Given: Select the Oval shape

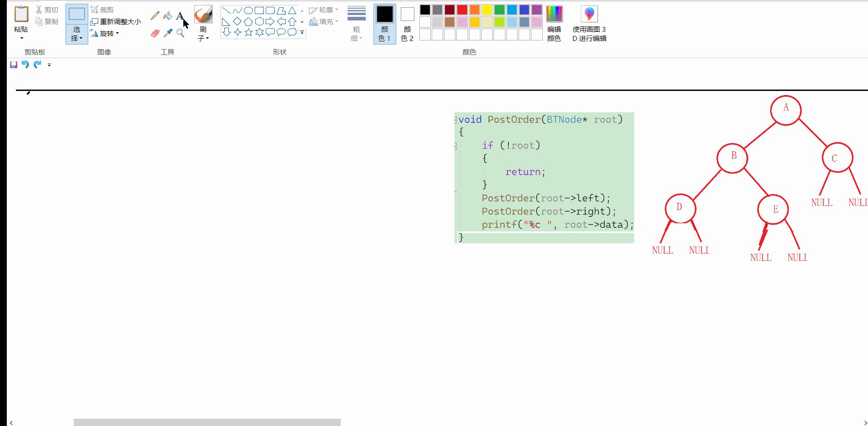Looking at the screenshot, I should click(248, 10).
